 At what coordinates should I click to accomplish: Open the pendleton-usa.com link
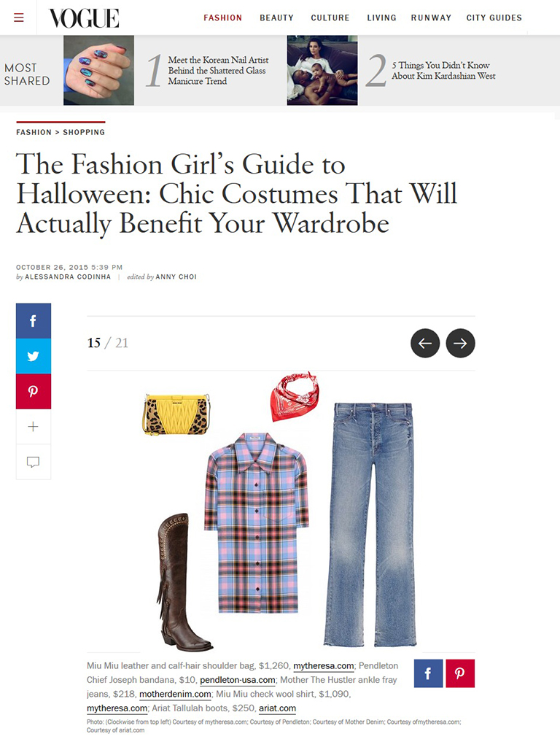coord(238,680)
